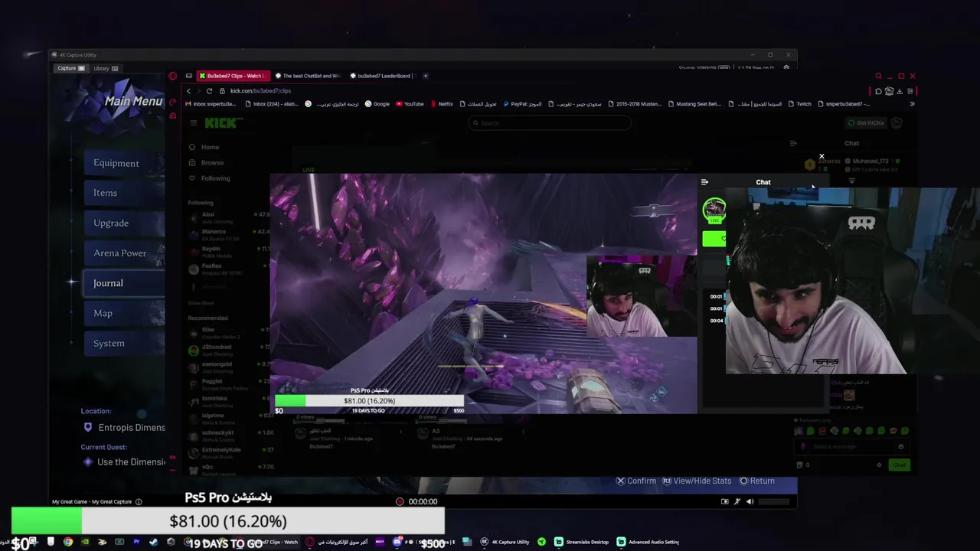Open Chrome from the taskbar
This screenshot has height=551, width=980.
point(67,542)
